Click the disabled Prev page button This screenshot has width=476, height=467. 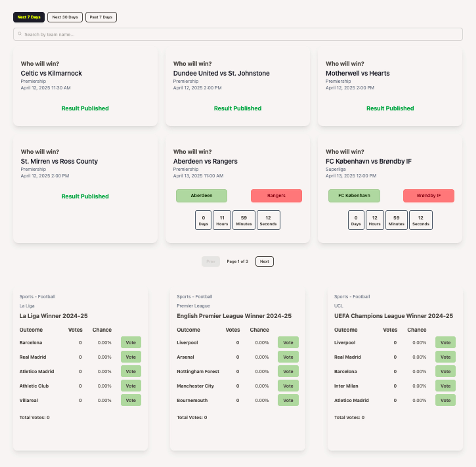coord(211,261)
